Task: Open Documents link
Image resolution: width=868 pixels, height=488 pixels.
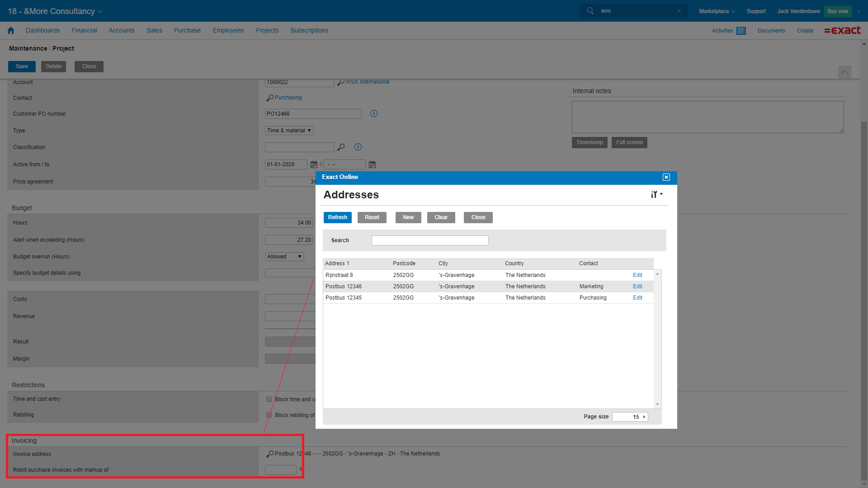Action: click(771, 31)
